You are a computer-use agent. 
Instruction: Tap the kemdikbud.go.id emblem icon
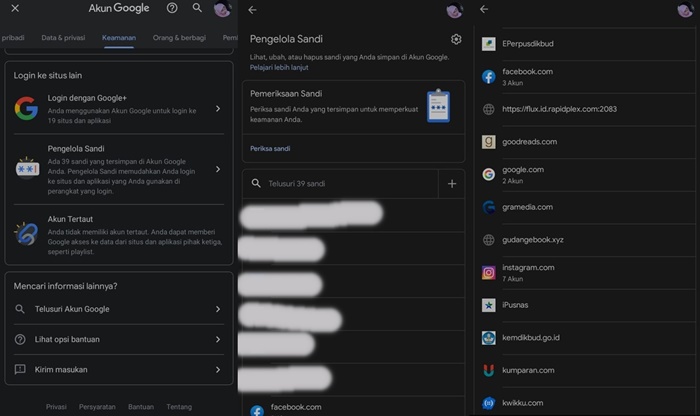[488, 338]
